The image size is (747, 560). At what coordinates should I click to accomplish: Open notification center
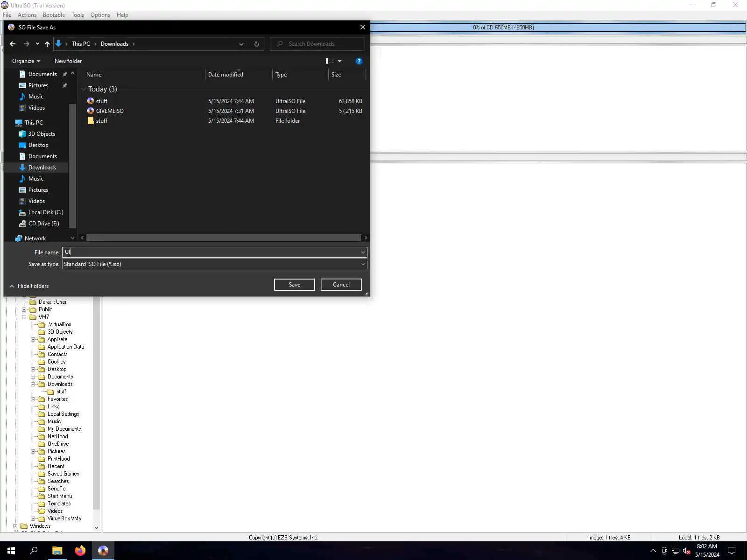pyautogui.click(x=732, y=551)
